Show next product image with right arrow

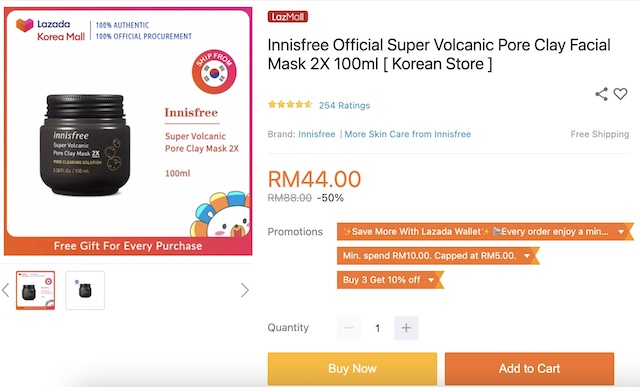(244, 290)
